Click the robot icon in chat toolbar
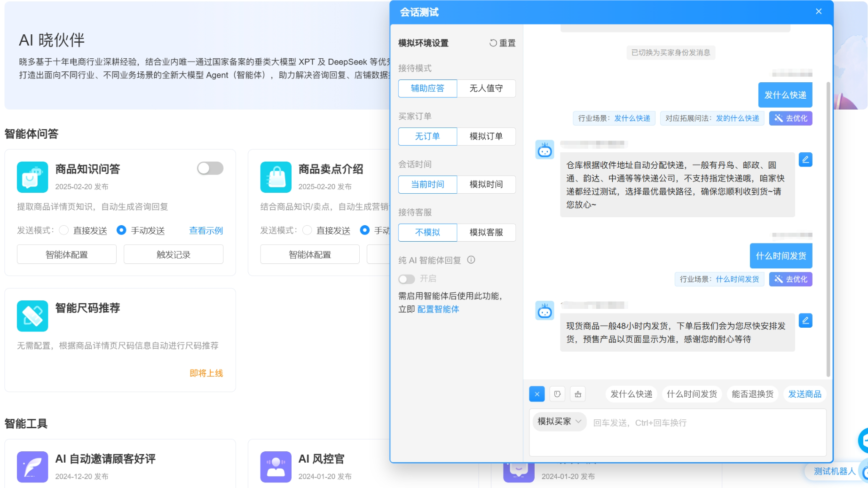Image resolution: width=868 pixels, height=488 pixels. (578, 394)
